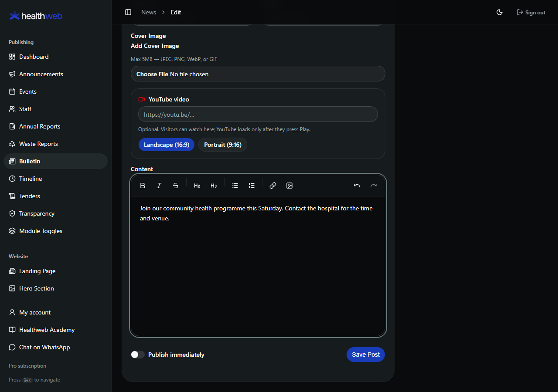Set Heading 3 style in editor
Image resolution: width=558 pixels, height=392 pixels.
coord(214,186)
